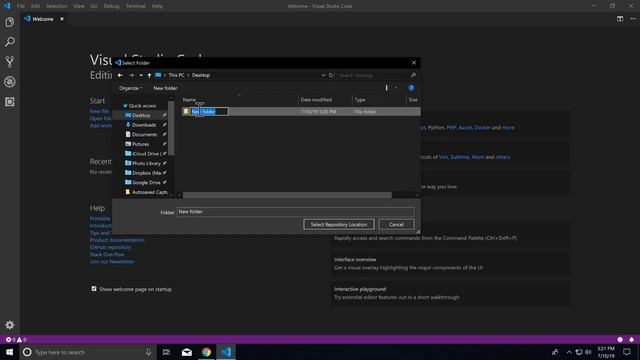Open the Edit menu
The image size is (640, 360).
[x=36, y=6]
